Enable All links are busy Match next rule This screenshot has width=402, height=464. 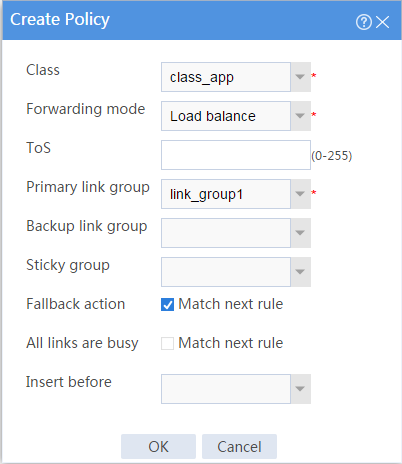pyautogui.click(x=167, y=343)
